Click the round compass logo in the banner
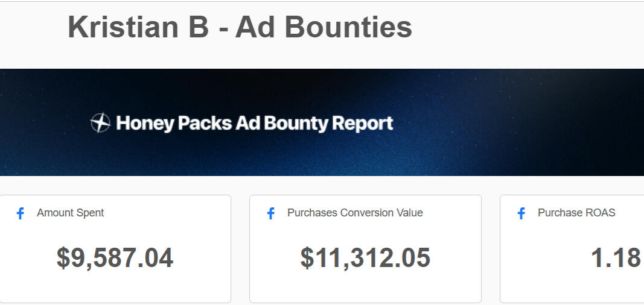Image resolution: width=644 pixels, height=305 pixels. (100, 123)
